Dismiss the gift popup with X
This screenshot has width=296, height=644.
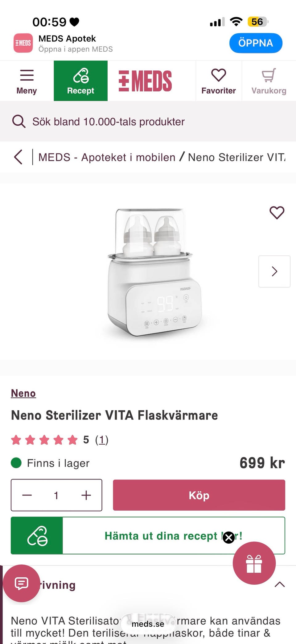pyautogui.click(x=229, y=537)
